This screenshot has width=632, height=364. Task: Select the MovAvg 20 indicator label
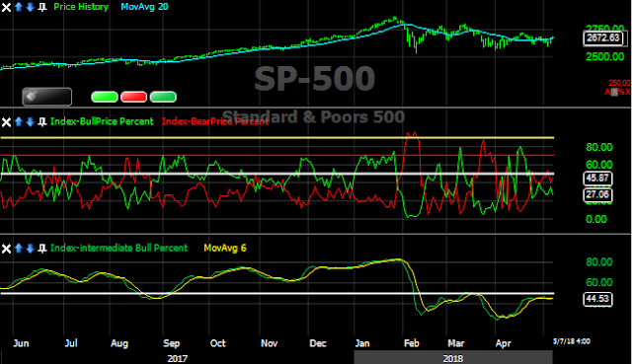pos(144,7)
